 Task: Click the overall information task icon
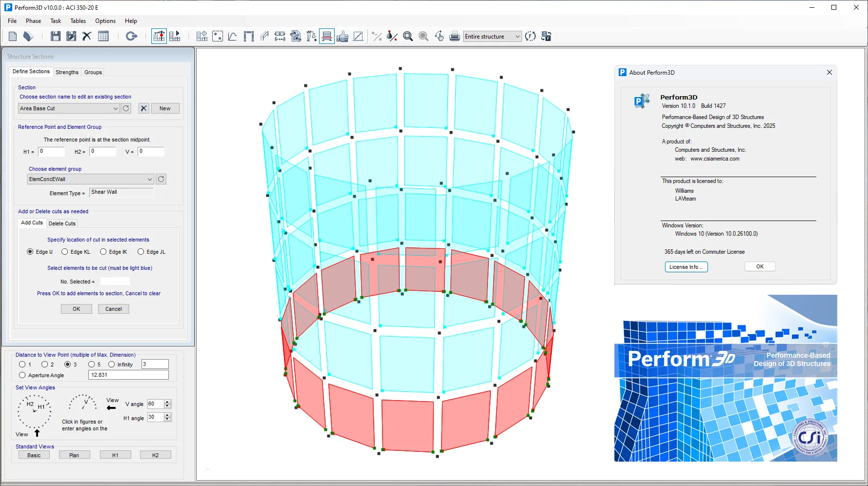[202, 36]
